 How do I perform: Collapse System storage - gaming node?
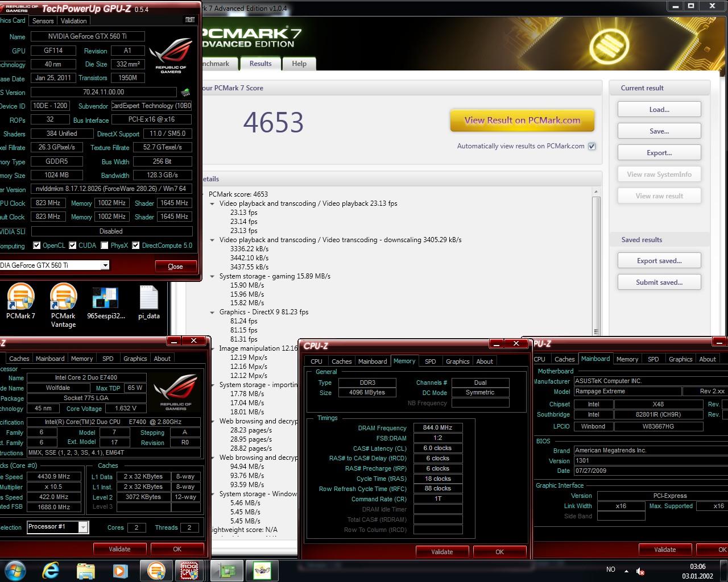(x=212, y=276)
